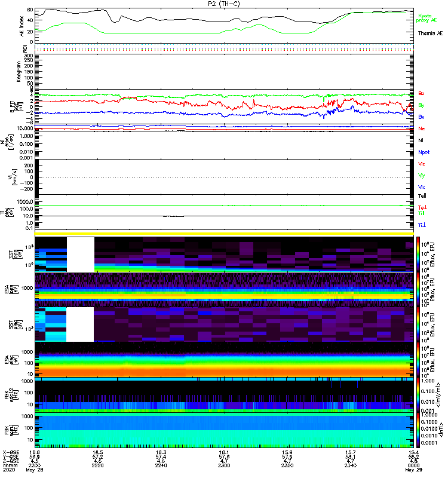Screen dimensions: 448x478
Task: Click the ESA ions Eflux color bar
Action: click(x=418, y=289)
